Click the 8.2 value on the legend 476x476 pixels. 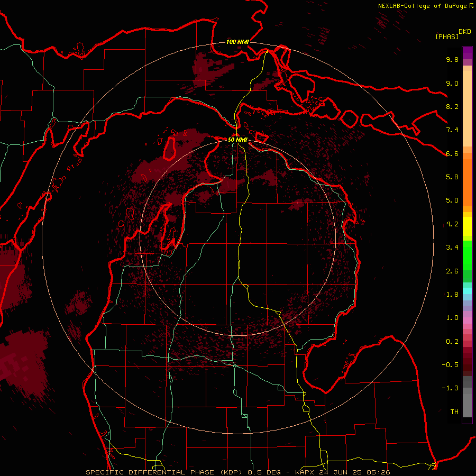point(452,106)
